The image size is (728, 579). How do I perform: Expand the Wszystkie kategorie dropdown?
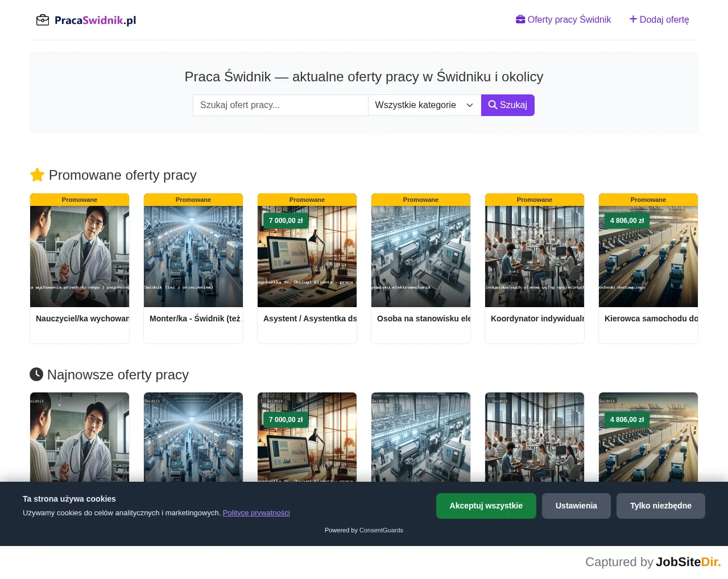[424, 105]
